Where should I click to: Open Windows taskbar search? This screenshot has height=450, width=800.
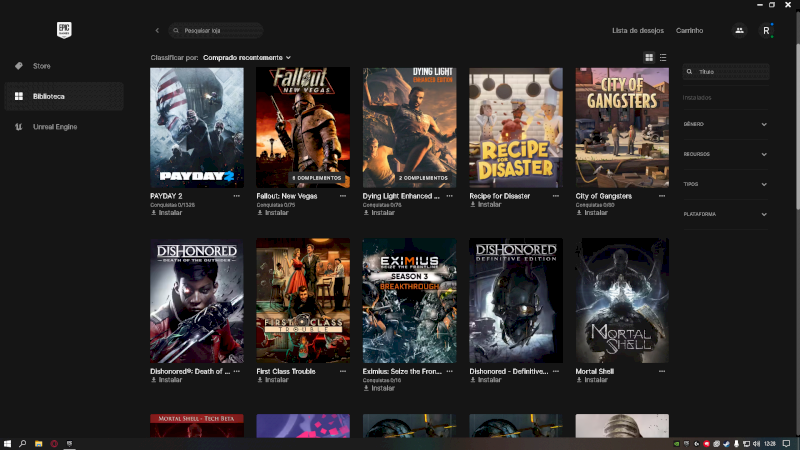coord(22,444)
